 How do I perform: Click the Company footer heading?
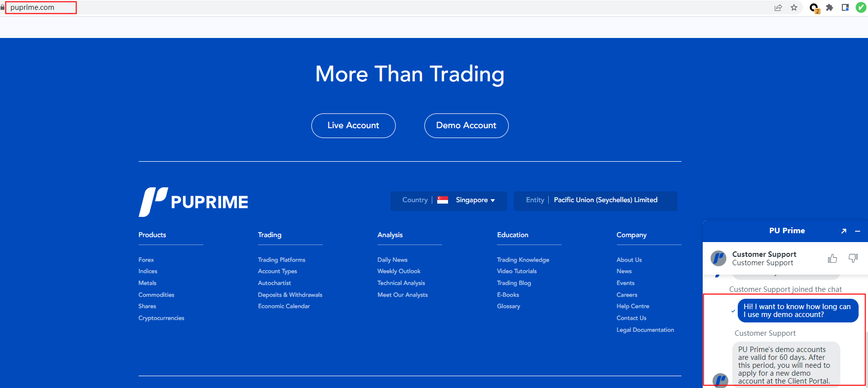(x=631, y=235)
